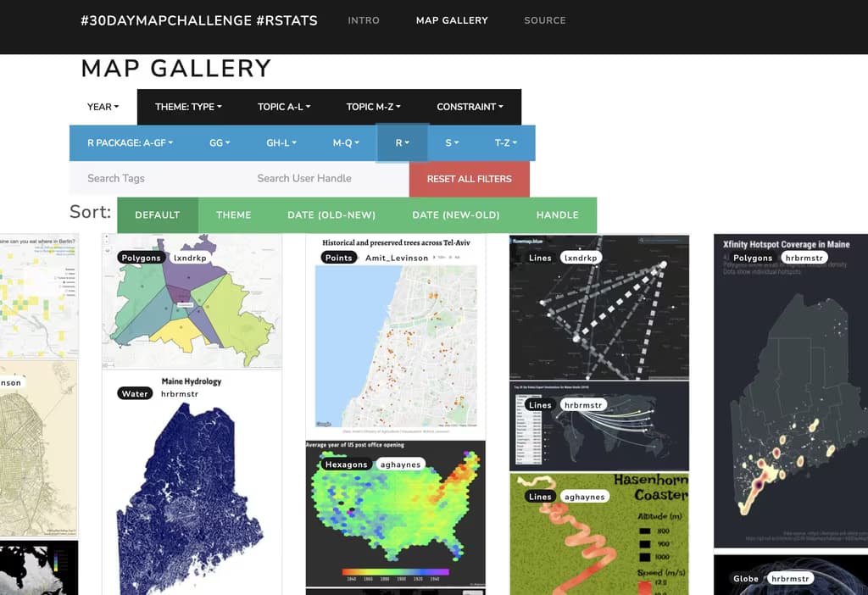Screen dimensions: 868x595
Task: Expand the CONSTRAINT filter dropdown
Action: tap(470, 107)
